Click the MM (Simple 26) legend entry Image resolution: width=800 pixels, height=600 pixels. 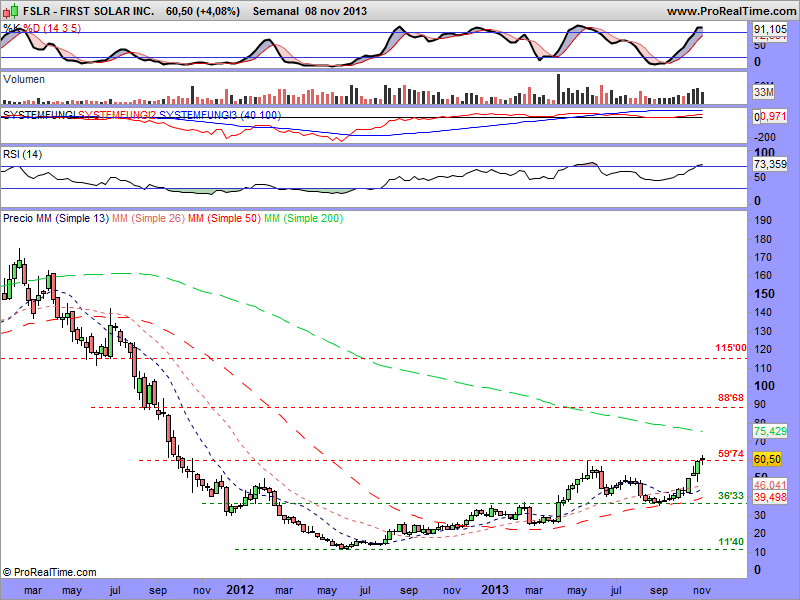(148, 218)
